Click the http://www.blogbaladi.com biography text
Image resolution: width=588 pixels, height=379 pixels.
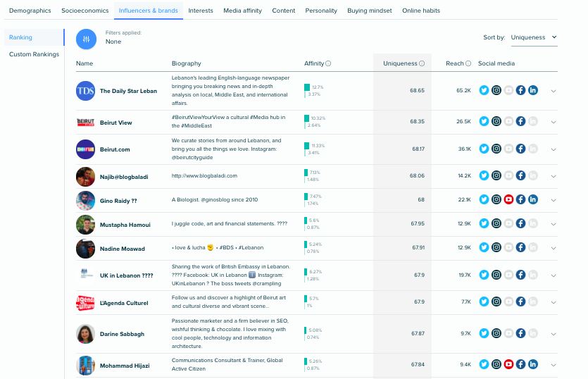(204, 175)
